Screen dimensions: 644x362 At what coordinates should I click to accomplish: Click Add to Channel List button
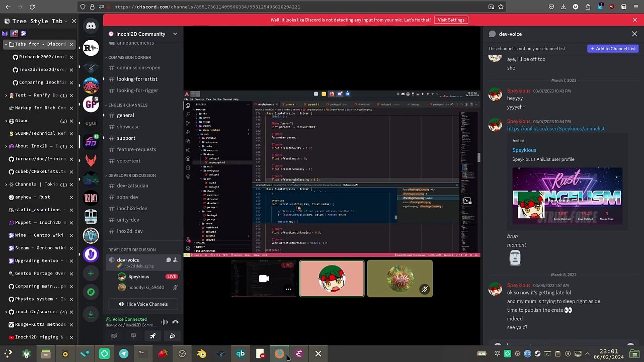(613, 49)
